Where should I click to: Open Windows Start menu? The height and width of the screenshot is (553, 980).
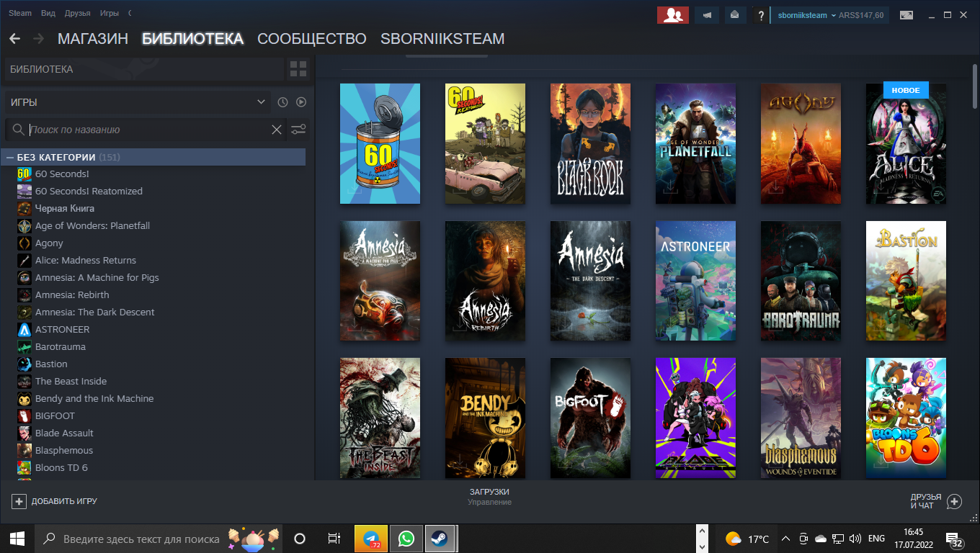17,539
